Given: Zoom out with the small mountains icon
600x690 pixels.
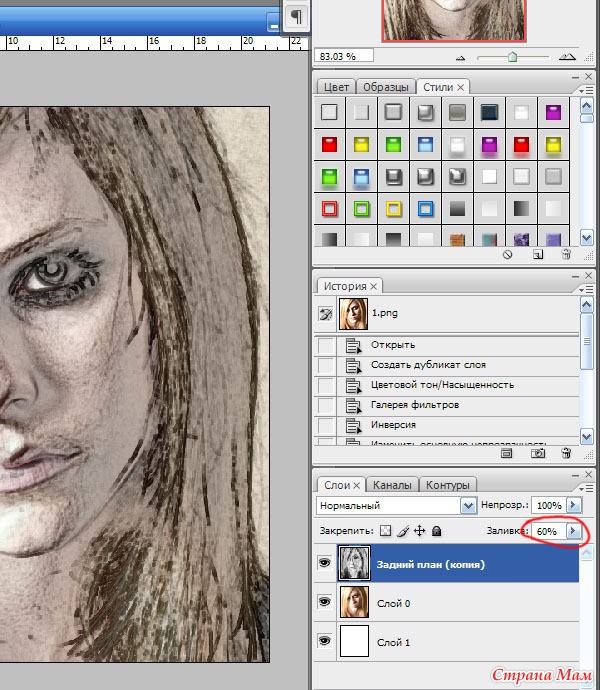Looking at the screenshot, I should tap(460, 58).
